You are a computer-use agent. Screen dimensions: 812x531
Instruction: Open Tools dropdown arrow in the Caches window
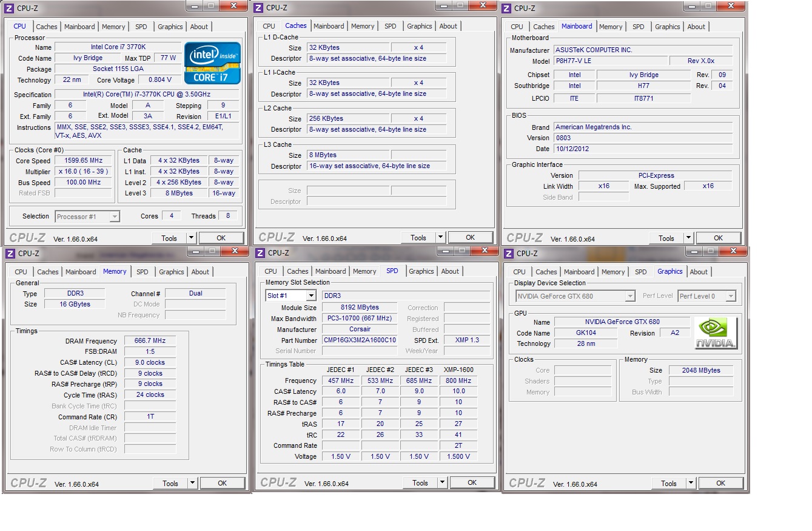(441, 237)
